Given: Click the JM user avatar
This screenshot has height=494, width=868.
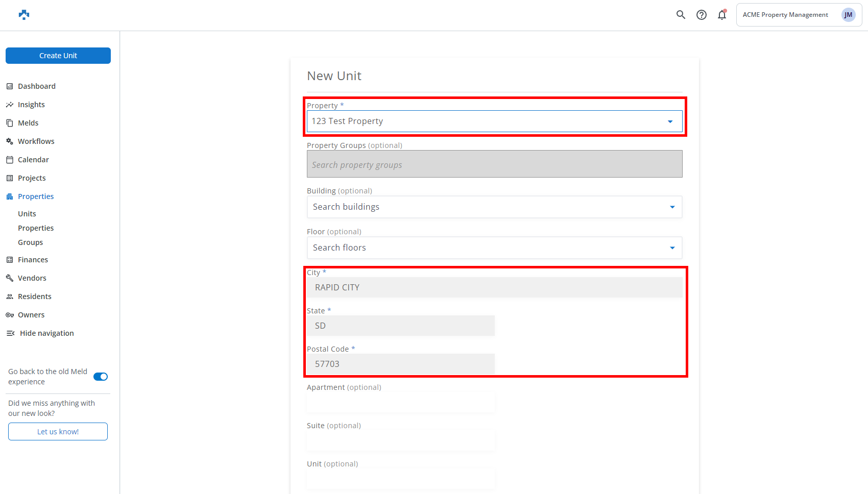Looking at the screenshot, I should tap(848, 15).
